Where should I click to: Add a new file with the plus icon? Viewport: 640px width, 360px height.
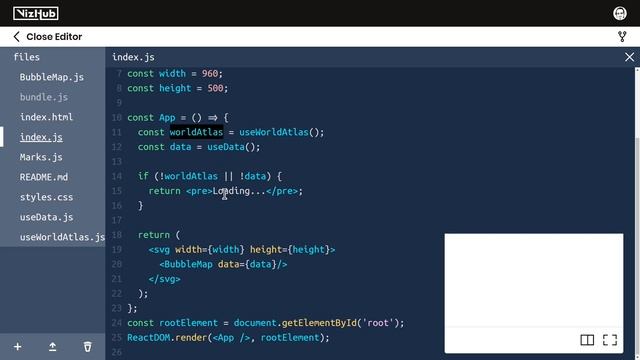[18, 347]
